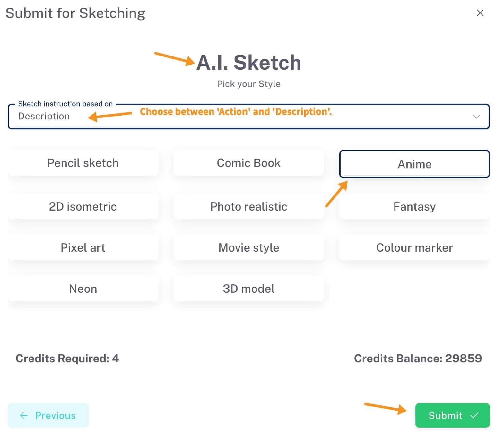
Task: Select the Photo realistic style
Action: (x=248, y=206)
